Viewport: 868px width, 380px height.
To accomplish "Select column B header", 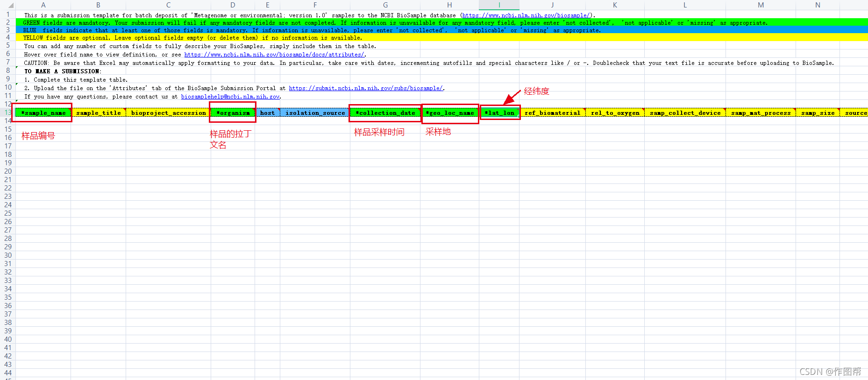I will coord(98,5).
